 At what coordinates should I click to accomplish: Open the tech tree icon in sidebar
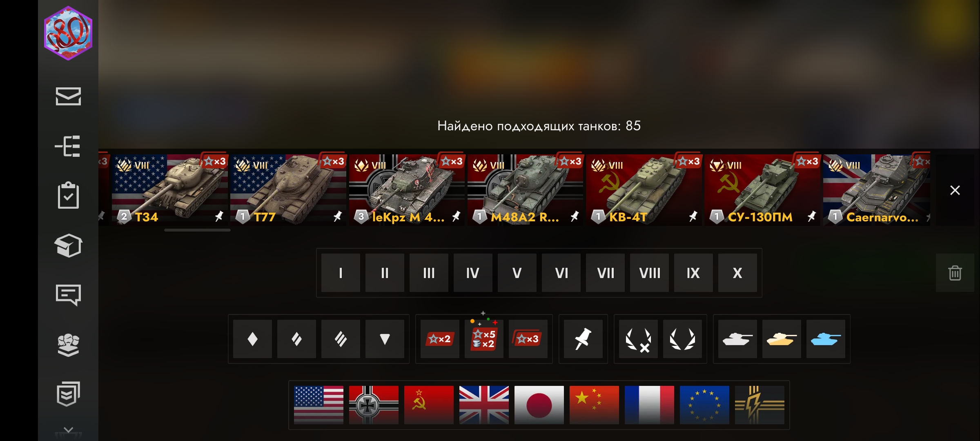click(x=68, y=146)
